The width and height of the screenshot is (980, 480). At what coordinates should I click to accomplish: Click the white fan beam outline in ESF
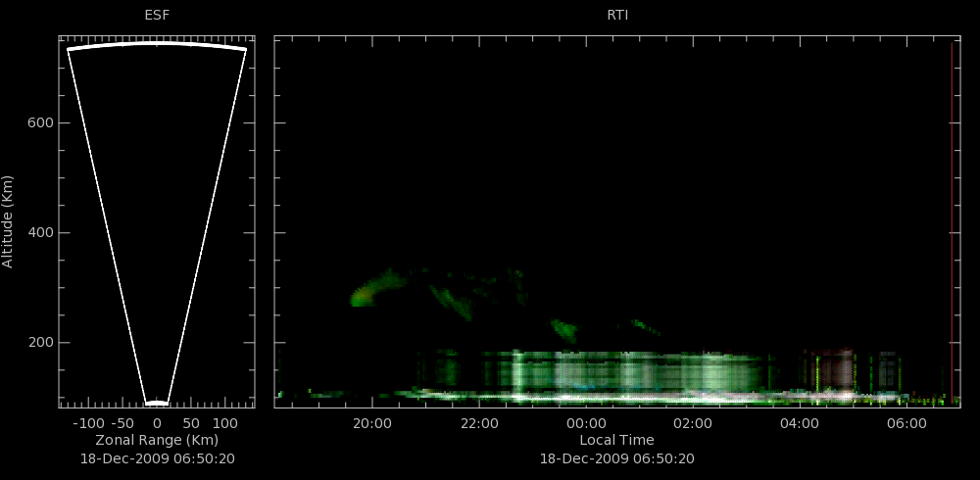point(157,223)
